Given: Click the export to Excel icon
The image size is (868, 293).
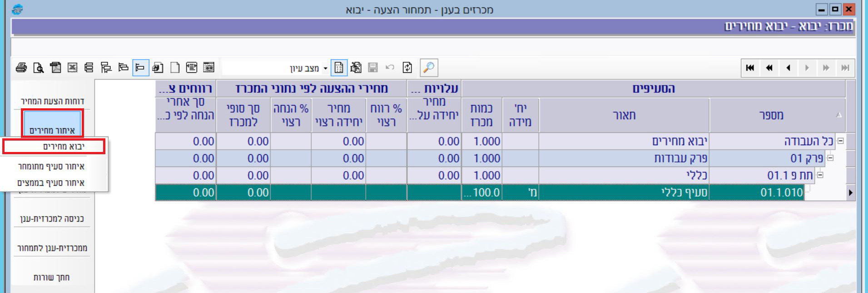Looking at the screenshot, I should (72, 68).
